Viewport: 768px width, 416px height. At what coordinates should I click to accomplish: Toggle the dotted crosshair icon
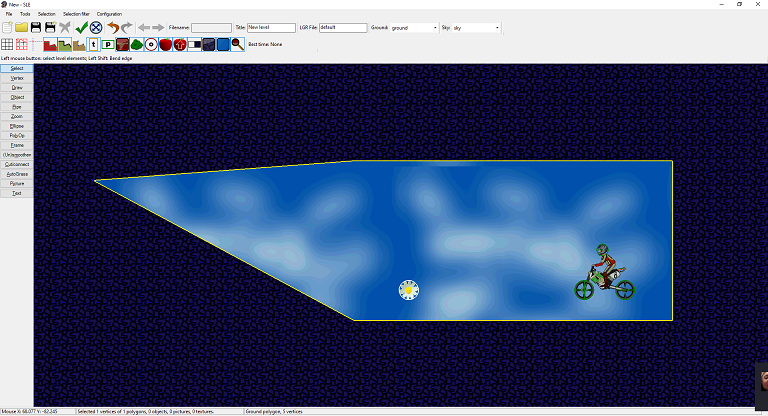(x=36, y=45)
